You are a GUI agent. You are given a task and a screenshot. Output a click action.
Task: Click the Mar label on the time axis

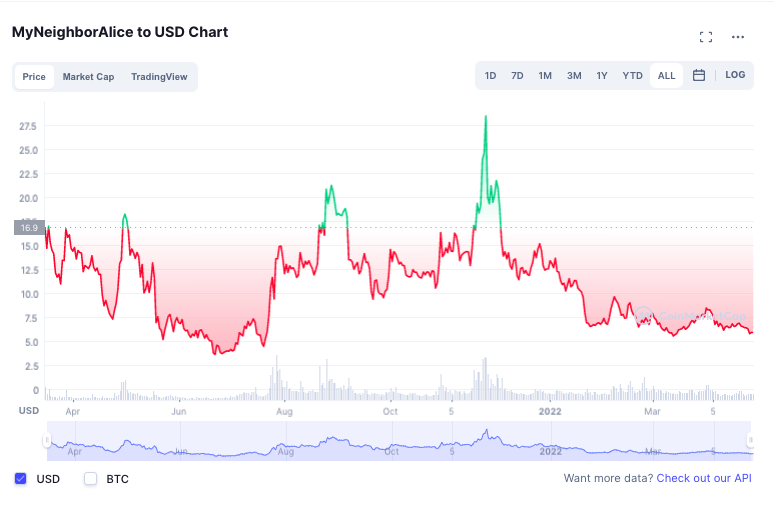652,411
